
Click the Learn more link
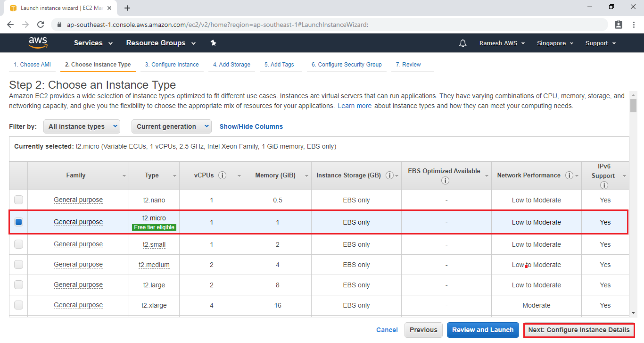[355, 106]
